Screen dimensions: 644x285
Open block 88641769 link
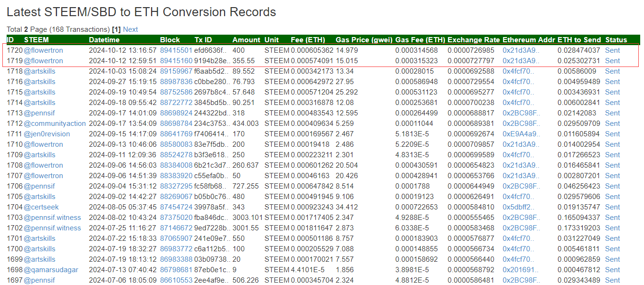(x=176, y=134)
